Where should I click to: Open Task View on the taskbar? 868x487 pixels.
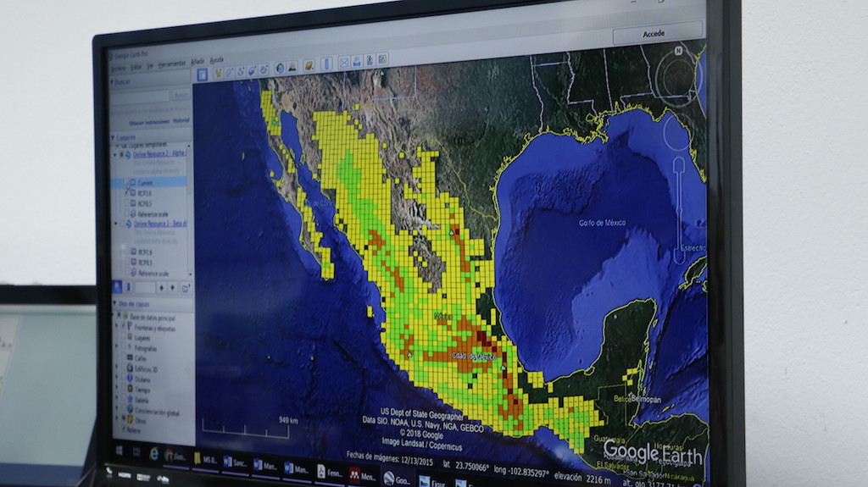(136, 451)
